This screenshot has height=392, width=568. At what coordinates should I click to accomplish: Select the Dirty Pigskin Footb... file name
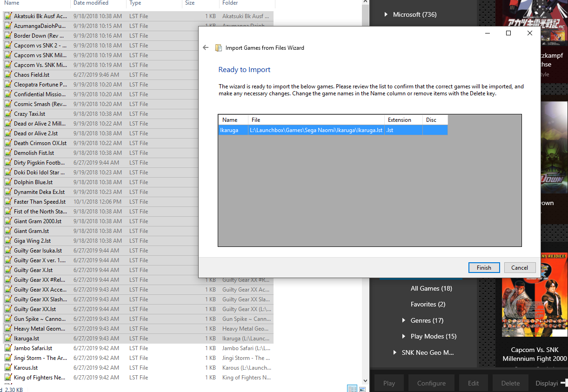tap(40, 162)
